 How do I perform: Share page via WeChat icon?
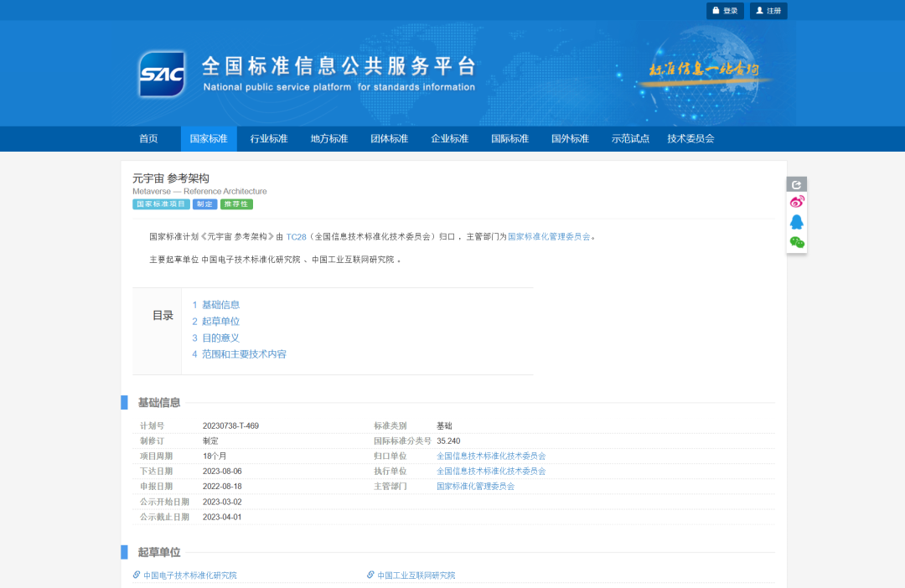coord(797,242)
